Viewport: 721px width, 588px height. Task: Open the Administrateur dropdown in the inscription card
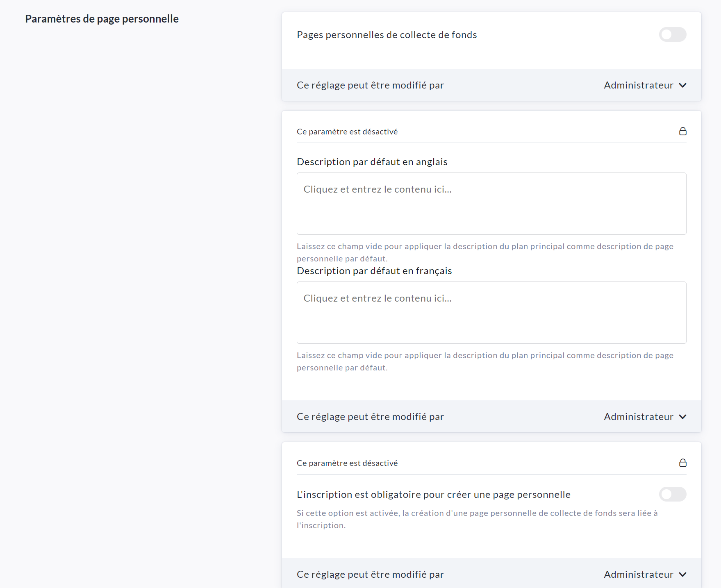(638, 574)
